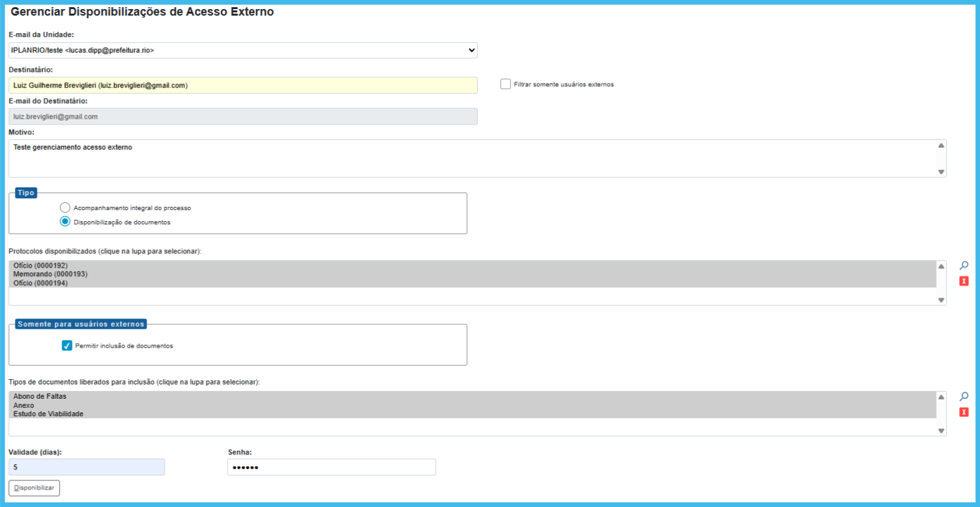Image resolution: width=980 pixels, height=507 pixels.
Task: Focus the Validade (dias) field
Action: click(87, 467)
